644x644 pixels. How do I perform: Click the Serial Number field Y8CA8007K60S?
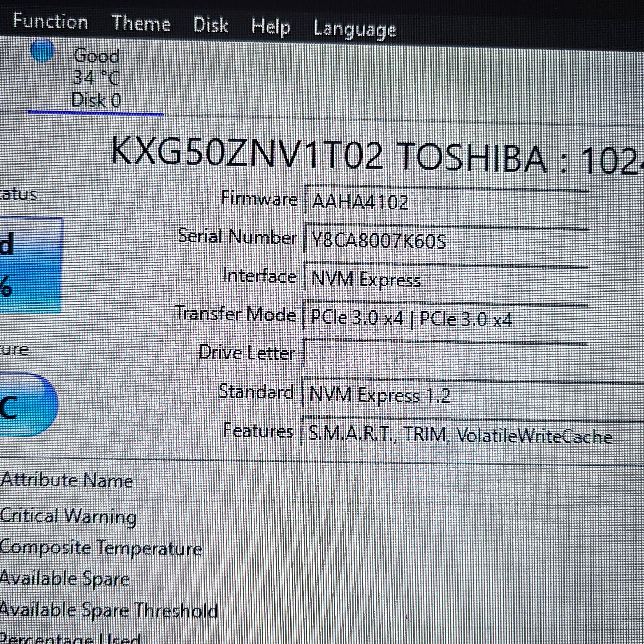coord(447,240)
